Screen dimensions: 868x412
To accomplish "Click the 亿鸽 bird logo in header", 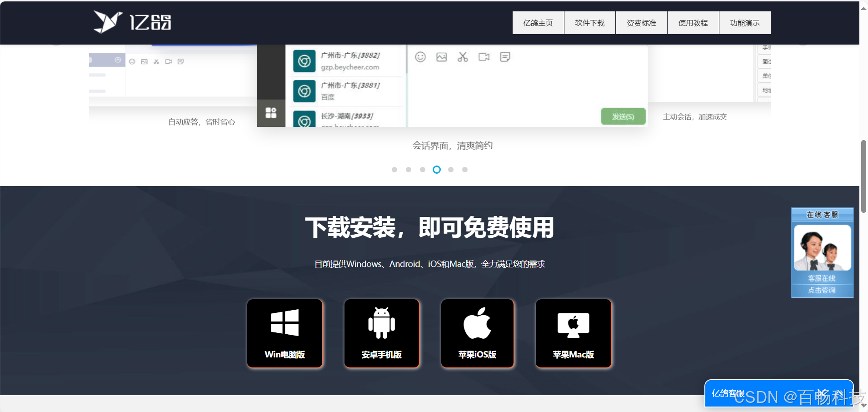I will [132, 22].
